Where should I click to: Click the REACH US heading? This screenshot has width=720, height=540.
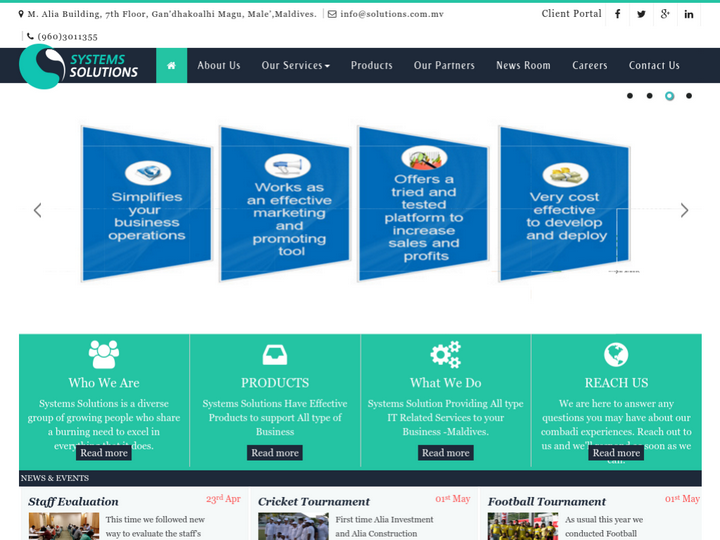[x=616, y=383]
